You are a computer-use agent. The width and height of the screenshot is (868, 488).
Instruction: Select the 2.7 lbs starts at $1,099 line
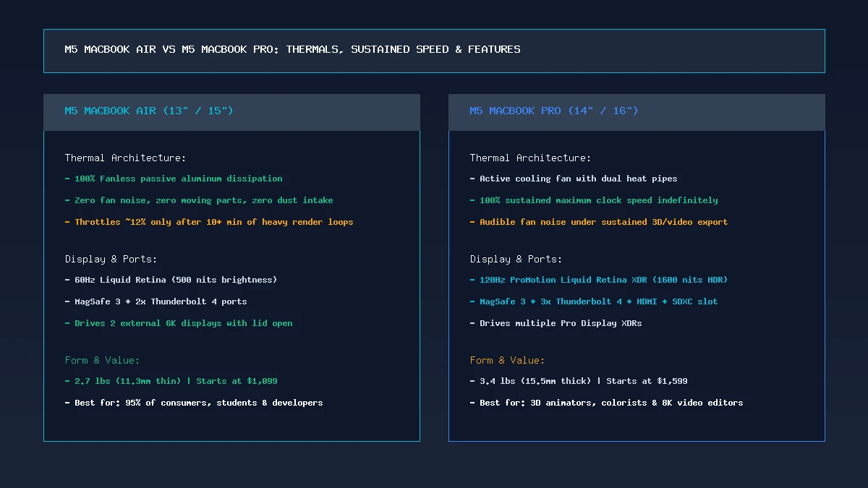pos(171,381)
